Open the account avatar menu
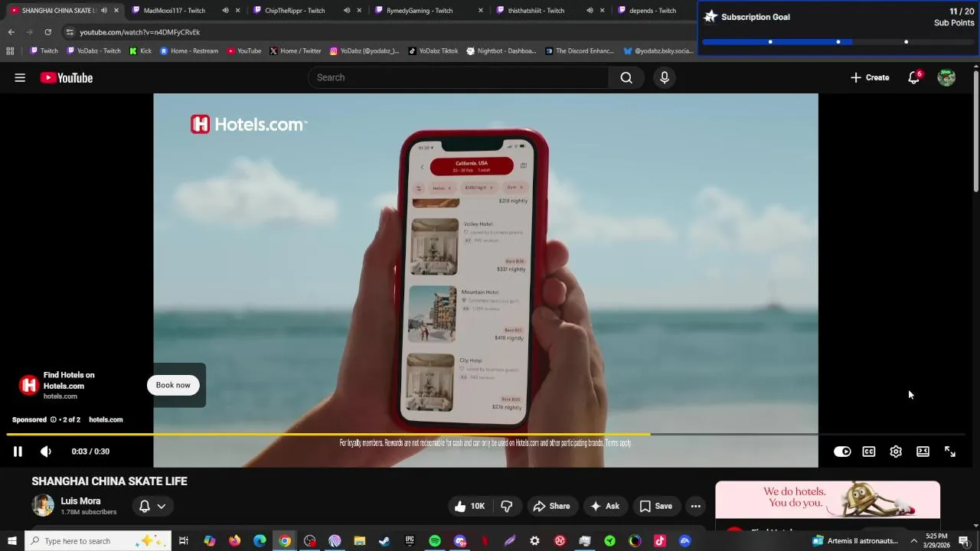 click(946, 77)
